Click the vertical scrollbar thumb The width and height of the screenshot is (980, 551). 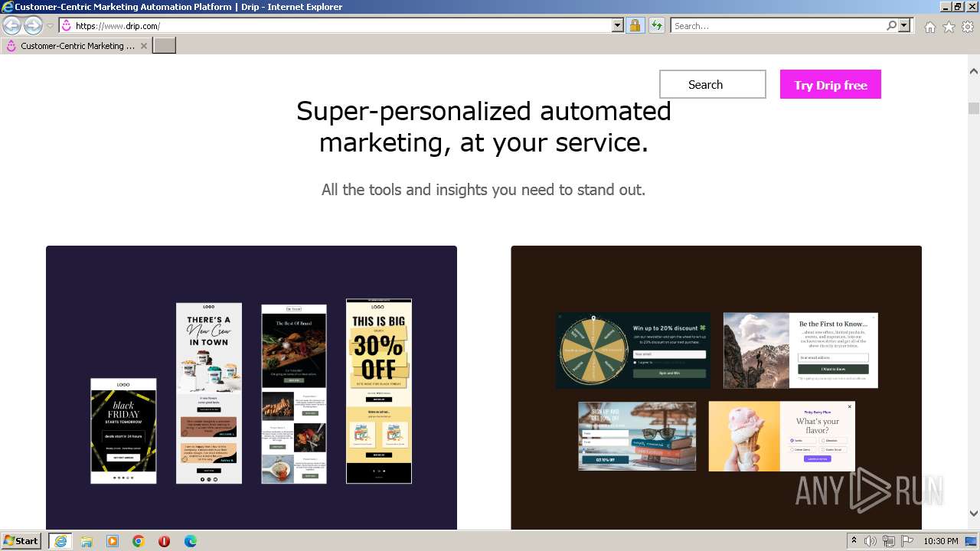point(974,108)
